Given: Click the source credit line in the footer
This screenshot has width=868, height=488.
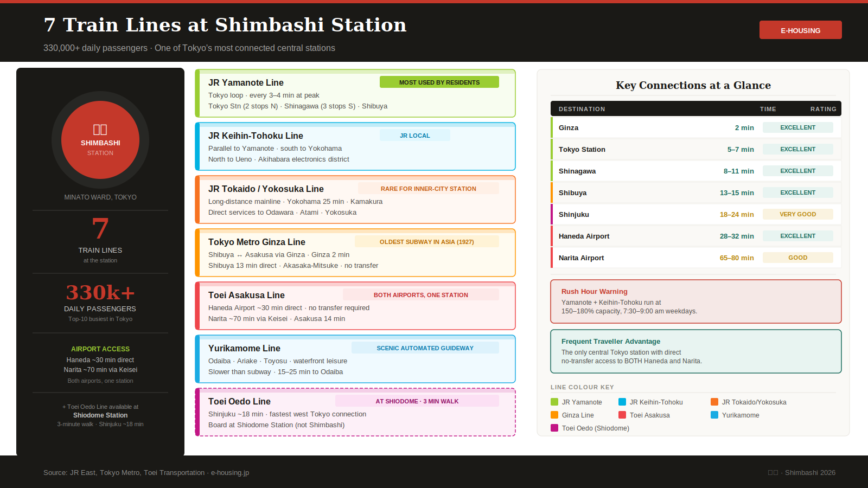Looking at the screenshot, I should click(146, 473).
